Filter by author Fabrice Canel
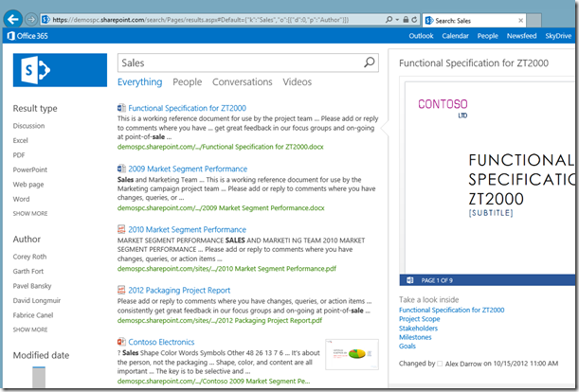 (x=33, y=315)
